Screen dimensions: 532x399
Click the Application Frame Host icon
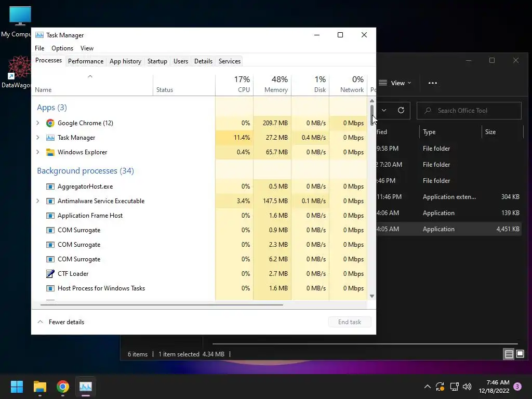[x=50, y=216]
